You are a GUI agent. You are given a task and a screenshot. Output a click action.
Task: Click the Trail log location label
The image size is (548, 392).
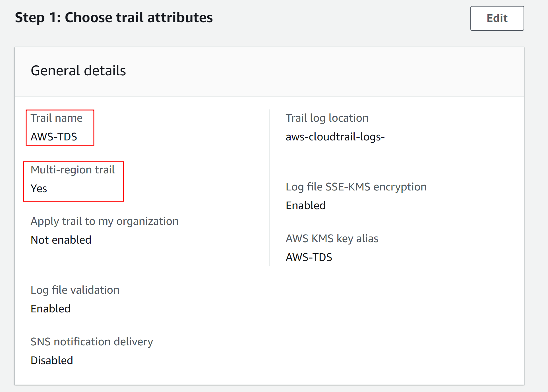tap(327, 118)
